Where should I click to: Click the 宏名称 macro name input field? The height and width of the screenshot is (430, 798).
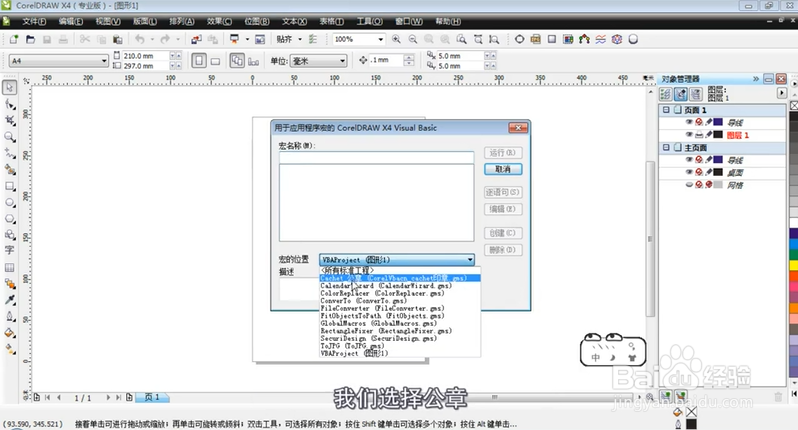[376, 157]
